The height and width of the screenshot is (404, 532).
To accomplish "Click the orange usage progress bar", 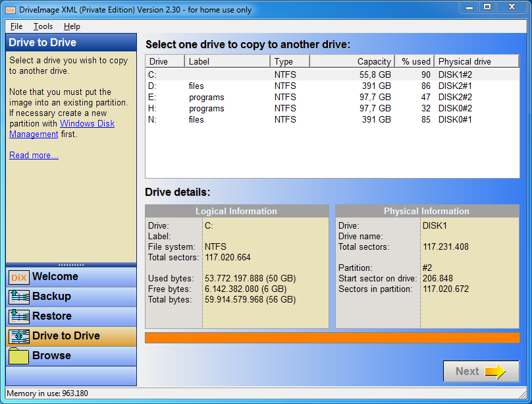I will [x=332, y=338].
